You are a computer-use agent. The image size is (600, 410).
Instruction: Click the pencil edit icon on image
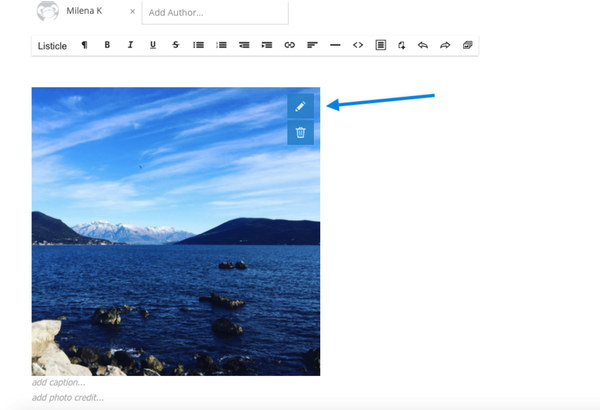[x=300, y=106]
